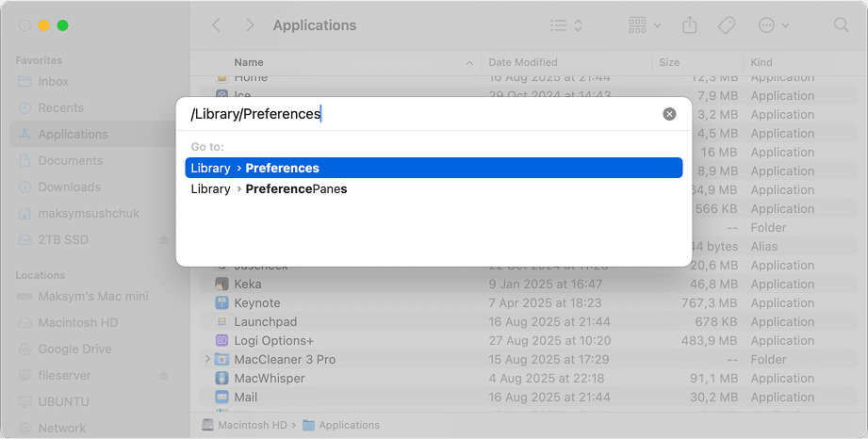Screen dimensions: 868x439
Task: Open Inbox in the sidebar
Action: (53, 81)
